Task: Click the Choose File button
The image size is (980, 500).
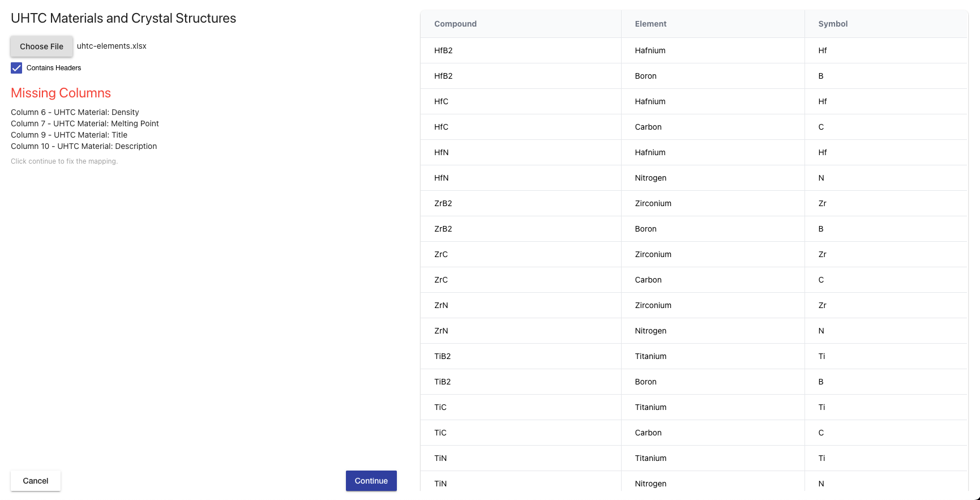Action: [41, 46]
